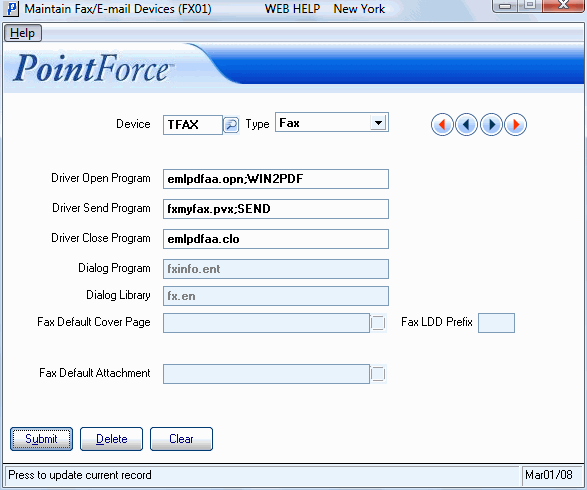Viewport: 587px width, 490px height.
Task: Edit the Driver Send Program field
Action: (x=276, y=209)
